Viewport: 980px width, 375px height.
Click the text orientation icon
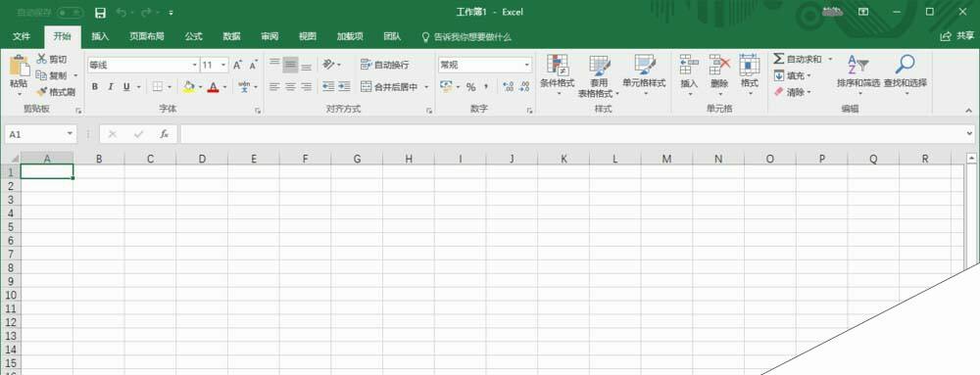tap(328, 65)
